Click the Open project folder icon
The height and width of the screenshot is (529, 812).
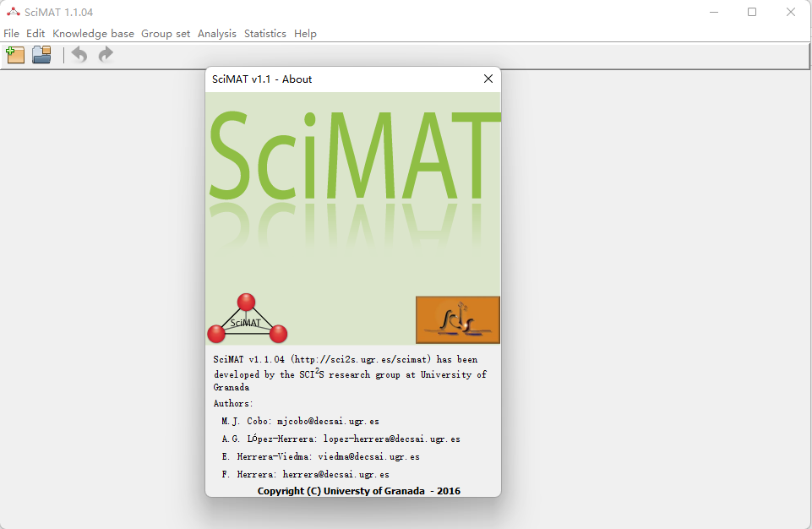click(41, 54)
